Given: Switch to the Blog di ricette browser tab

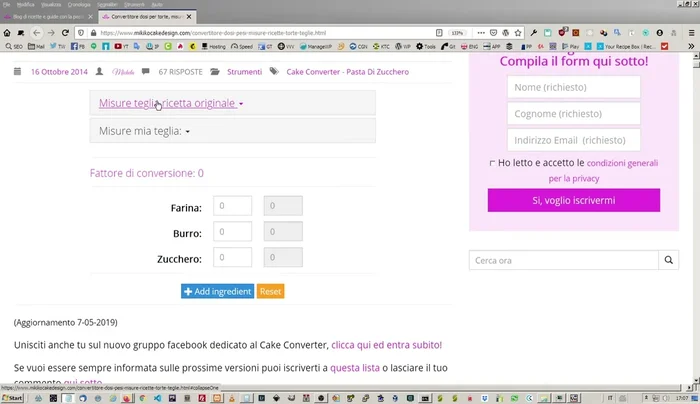Looking at the screenshot, I should coord(45,19).
